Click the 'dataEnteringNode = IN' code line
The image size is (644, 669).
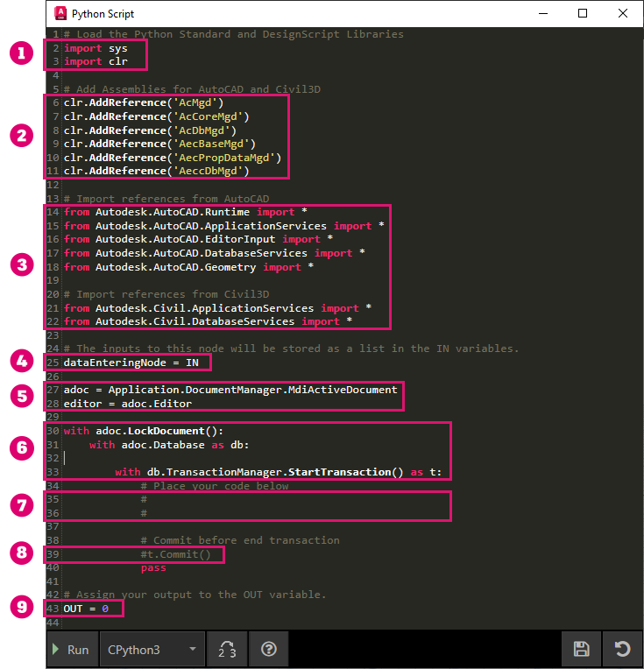tap(130, 362)
